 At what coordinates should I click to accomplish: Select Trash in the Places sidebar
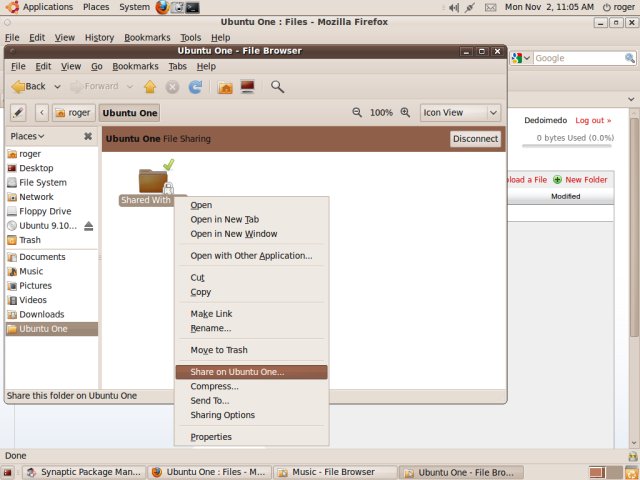(52, 240)
